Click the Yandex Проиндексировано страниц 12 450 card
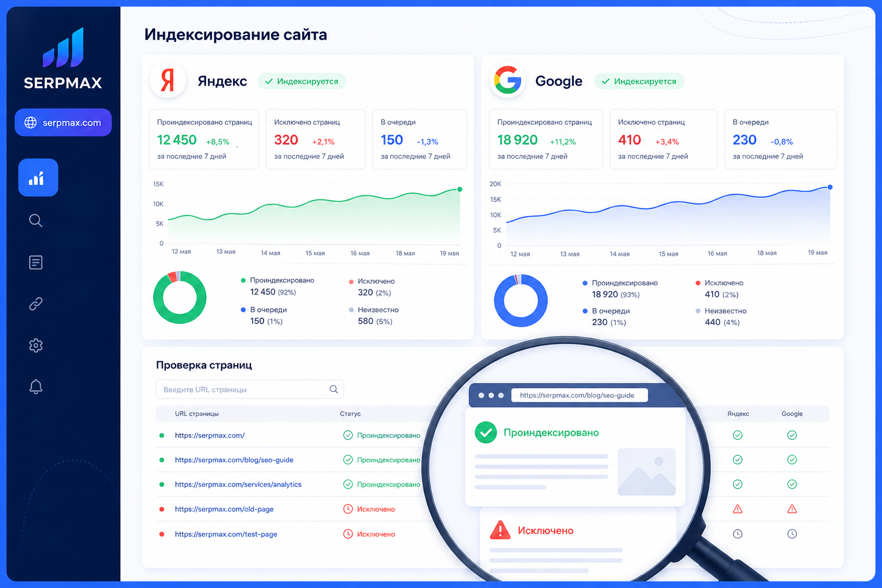882x588 pixels. tap(204, 139)
